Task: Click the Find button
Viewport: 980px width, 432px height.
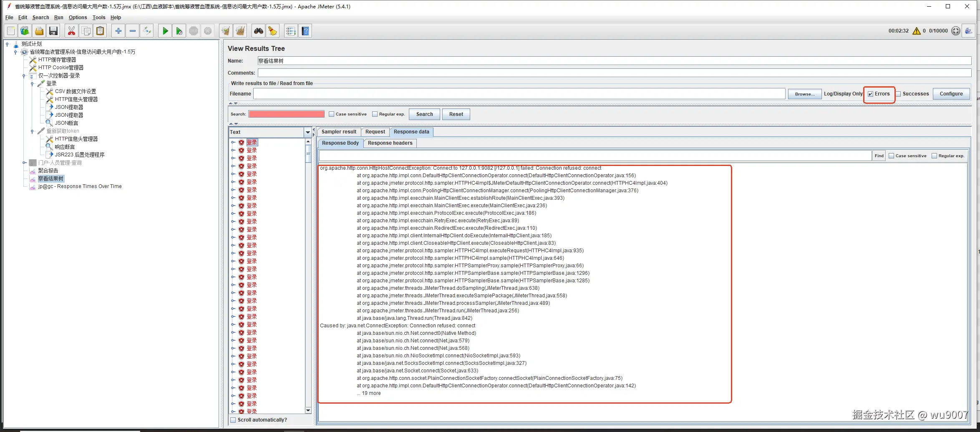Action: (879, 156)
